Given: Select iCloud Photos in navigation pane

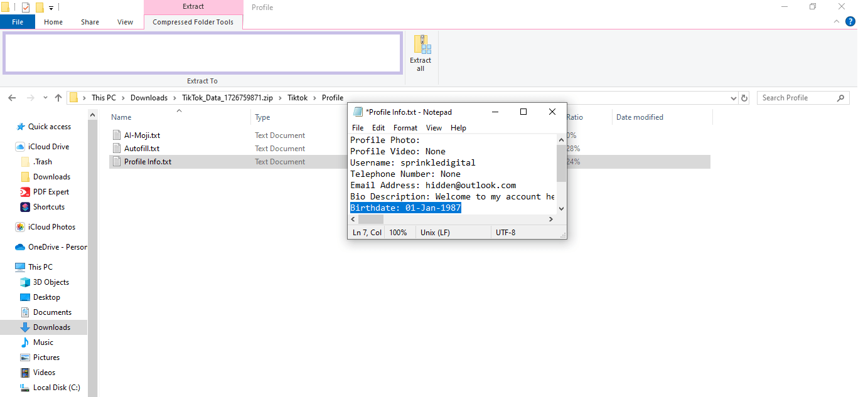Looking at the screenshot, I should coord(51,227).
